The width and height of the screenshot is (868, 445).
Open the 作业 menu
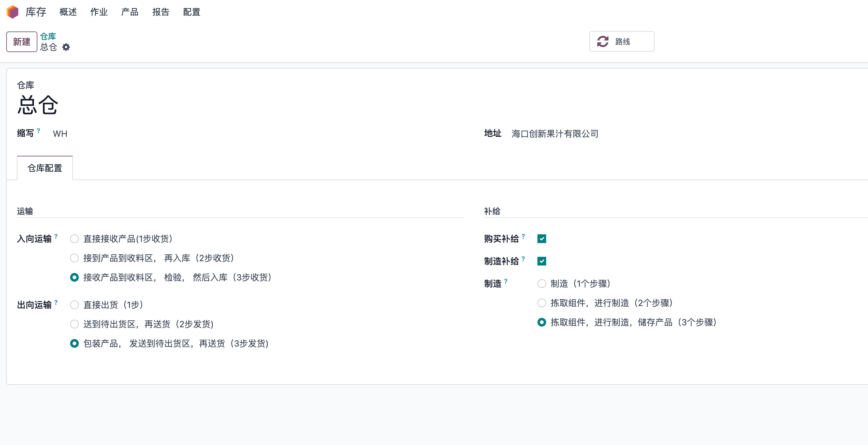[99, 12]
